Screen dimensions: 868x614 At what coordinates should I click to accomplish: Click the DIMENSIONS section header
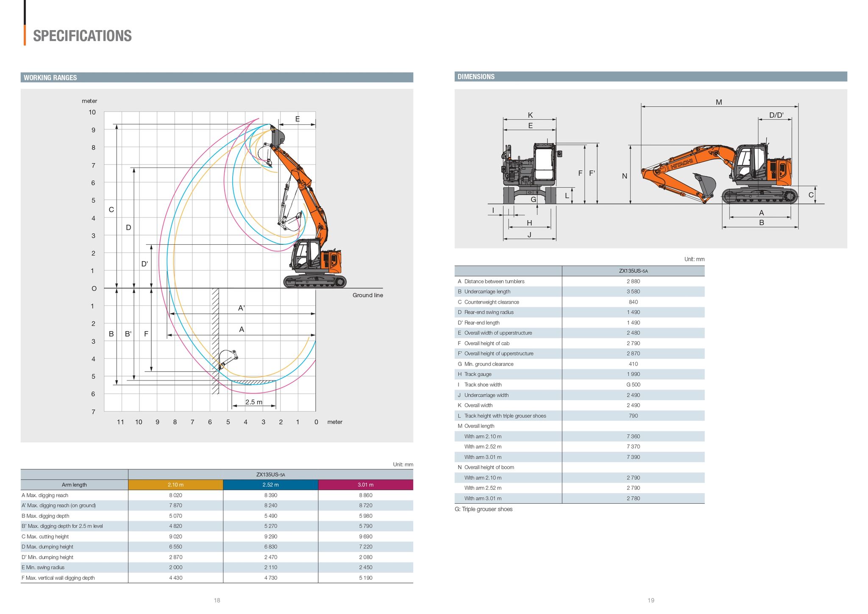651,76
